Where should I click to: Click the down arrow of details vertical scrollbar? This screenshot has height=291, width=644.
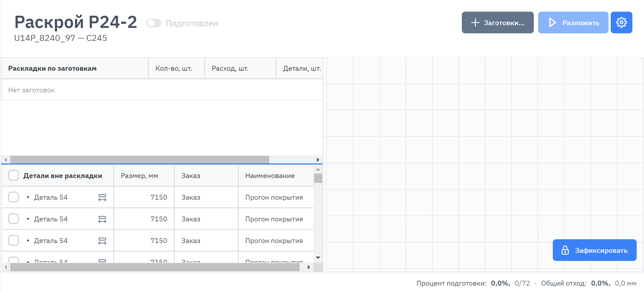(318, 258)
